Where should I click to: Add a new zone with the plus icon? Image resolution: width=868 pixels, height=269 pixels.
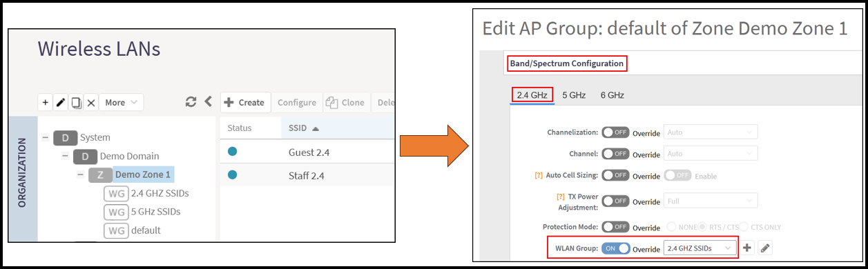pos(46,102)
